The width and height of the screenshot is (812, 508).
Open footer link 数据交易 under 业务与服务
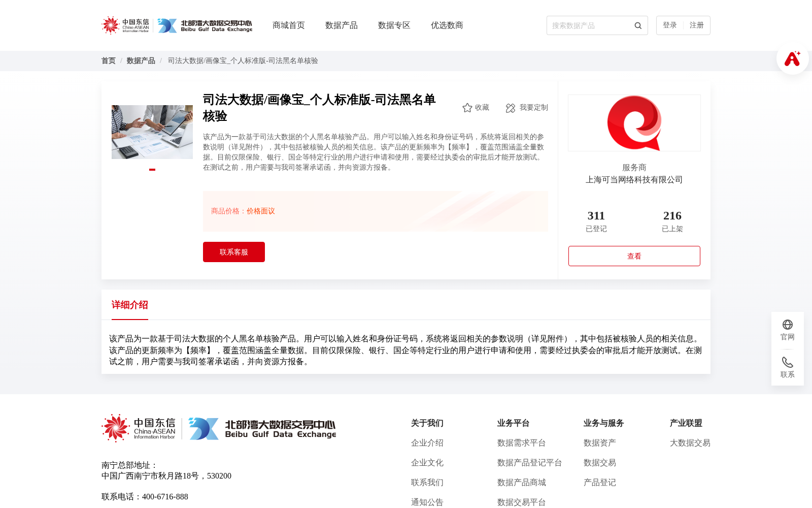point(600,463)
